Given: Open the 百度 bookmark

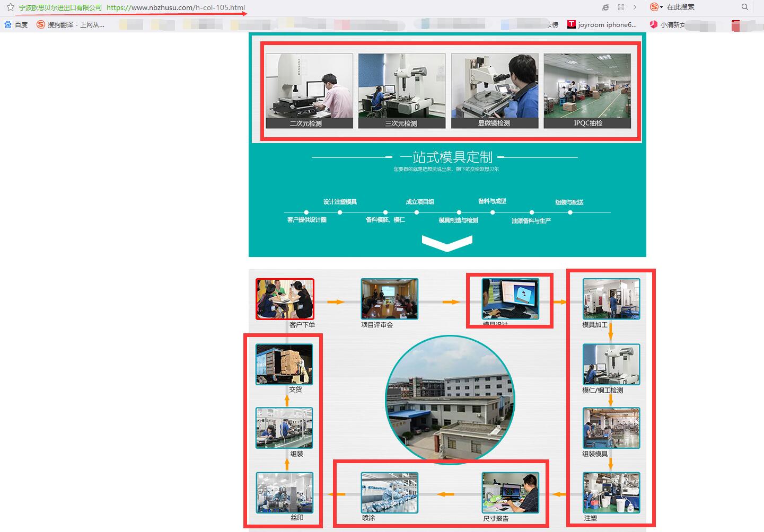Looking at the screenshot, I should point(16,25).
